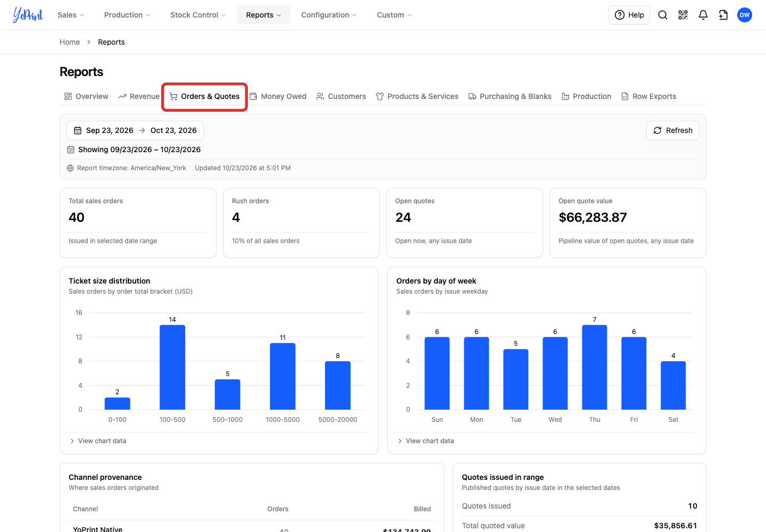Open the Production dropdown in the top navigation
The height and width of the screenshot is (532, 766).
127,15
